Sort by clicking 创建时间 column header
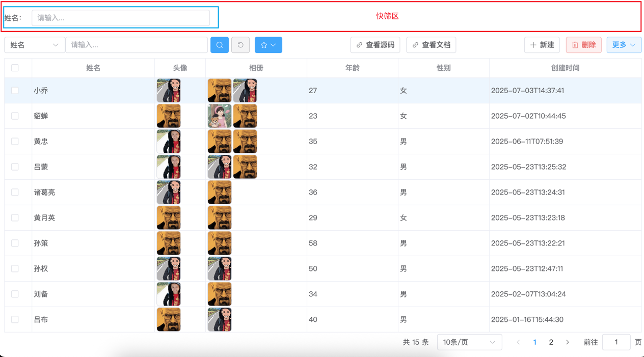The image size is (644, 357). [x=565, y=68]
